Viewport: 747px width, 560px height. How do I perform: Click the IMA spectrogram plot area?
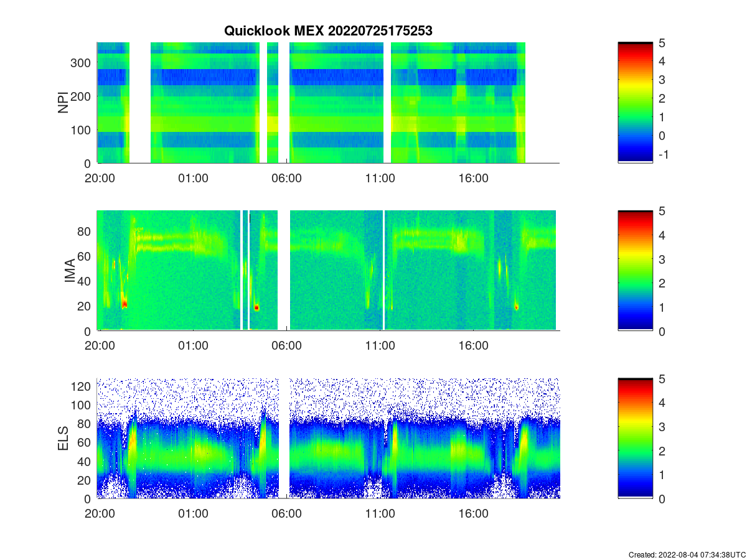[x=328, y=270]
